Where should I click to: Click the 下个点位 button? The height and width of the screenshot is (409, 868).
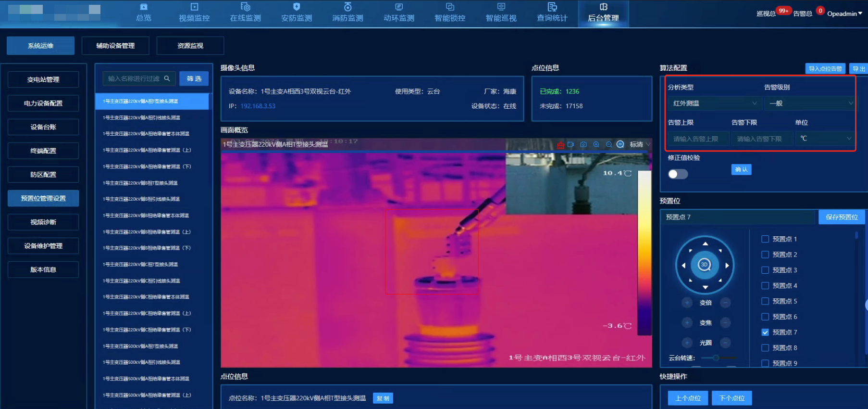pyautogui.click(x=732, y=398)
